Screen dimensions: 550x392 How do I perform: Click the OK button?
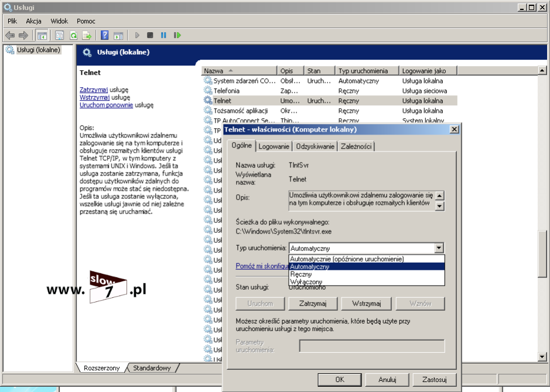tap(340, 379)
